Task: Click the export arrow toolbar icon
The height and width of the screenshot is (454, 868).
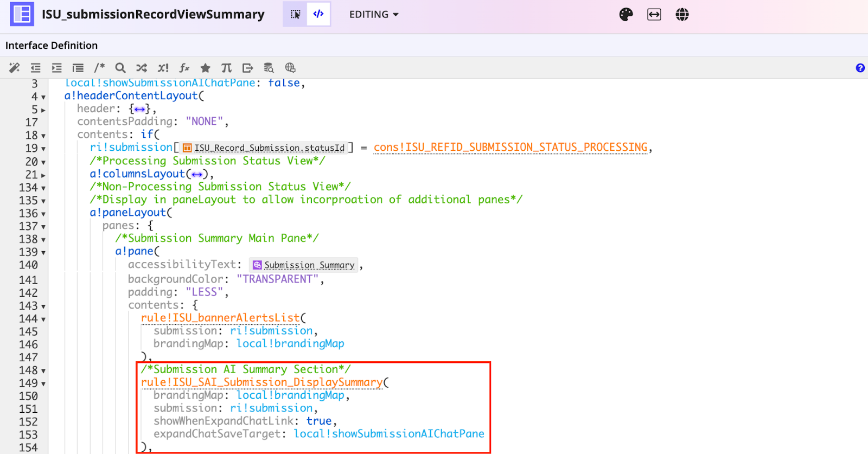Action: coord(248,68)
